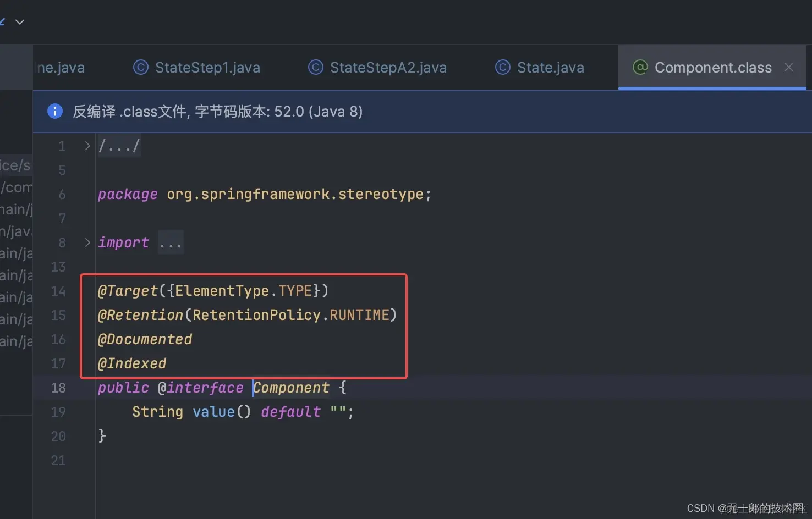The height and width of the screenshot is (519, 812).
Task: Click the String return type on line 19
Action: click(x=157, y=412)
